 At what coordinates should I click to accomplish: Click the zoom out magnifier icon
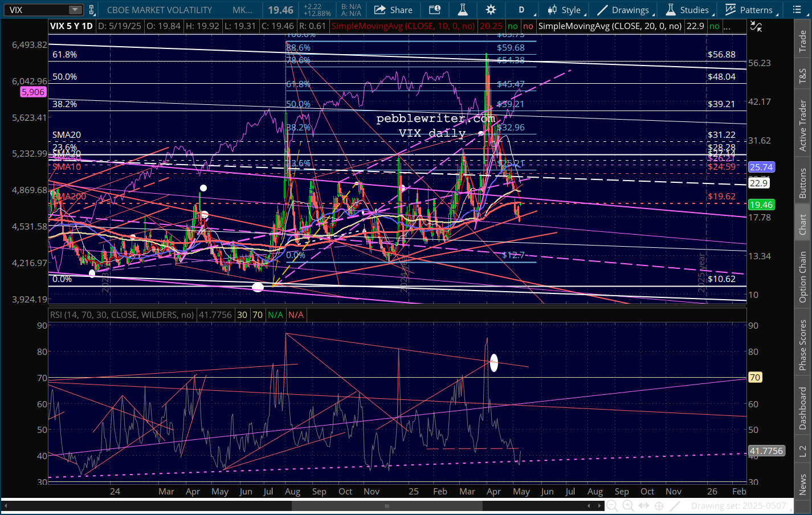click(612, 505)
